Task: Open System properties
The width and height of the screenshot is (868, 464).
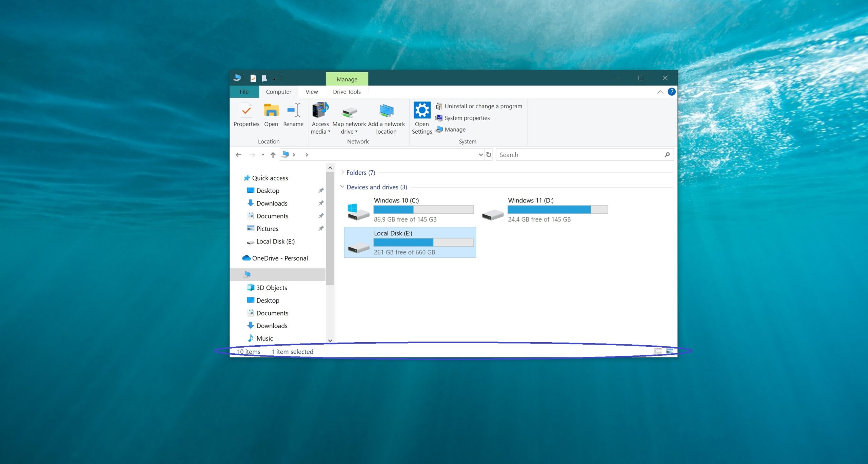Action: click(x=462, y=118)
